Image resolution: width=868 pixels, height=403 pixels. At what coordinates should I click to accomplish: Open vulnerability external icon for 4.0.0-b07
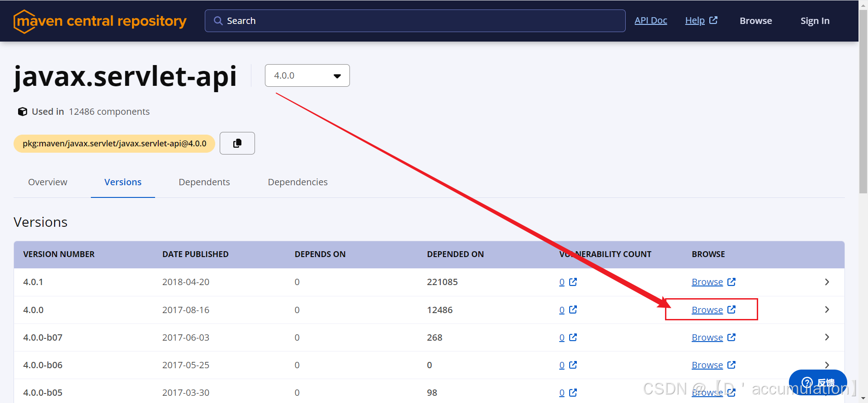[573, 337]
